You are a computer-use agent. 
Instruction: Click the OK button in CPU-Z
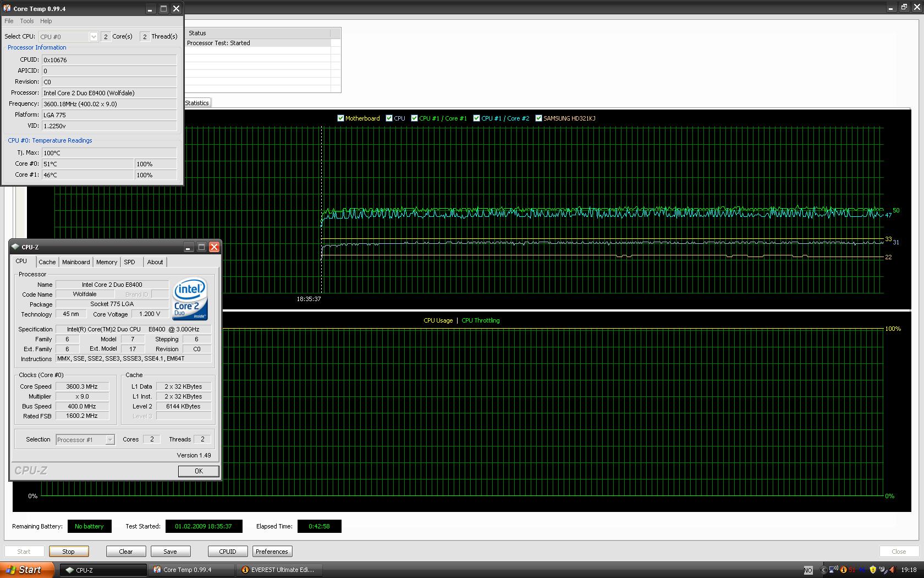199,471
